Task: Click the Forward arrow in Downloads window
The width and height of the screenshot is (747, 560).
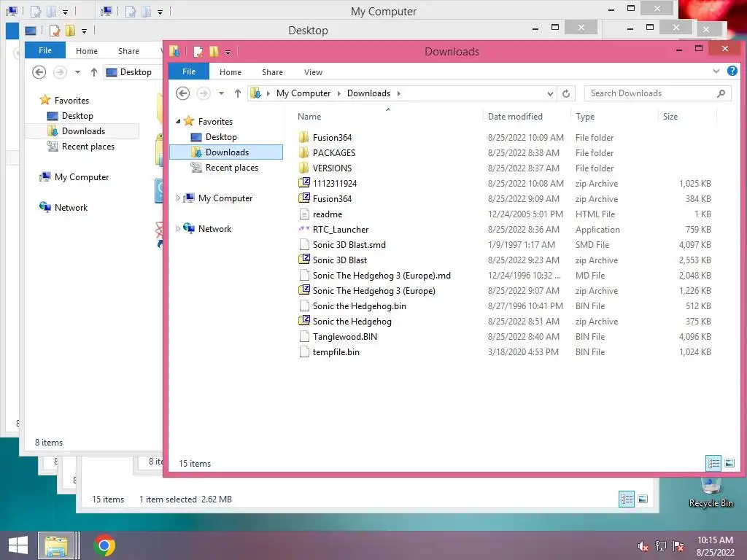Action: pyautogui.click(x=204, y=93)
